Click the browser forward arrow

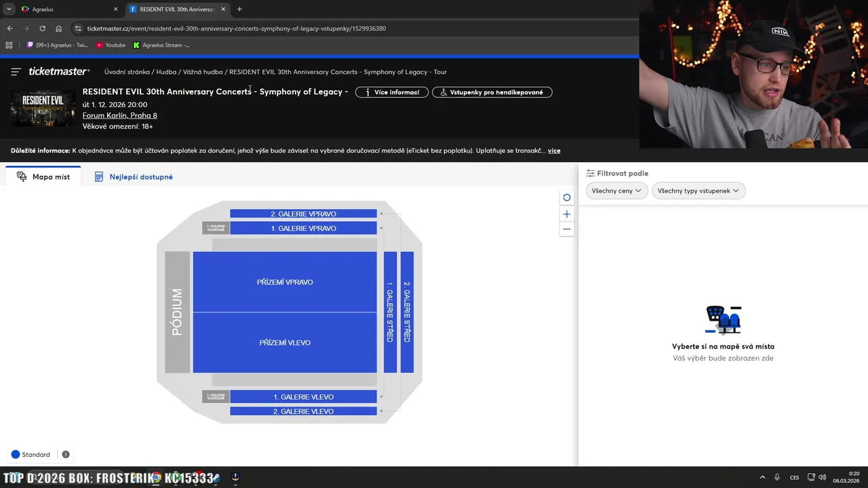(x=26, y=28)
